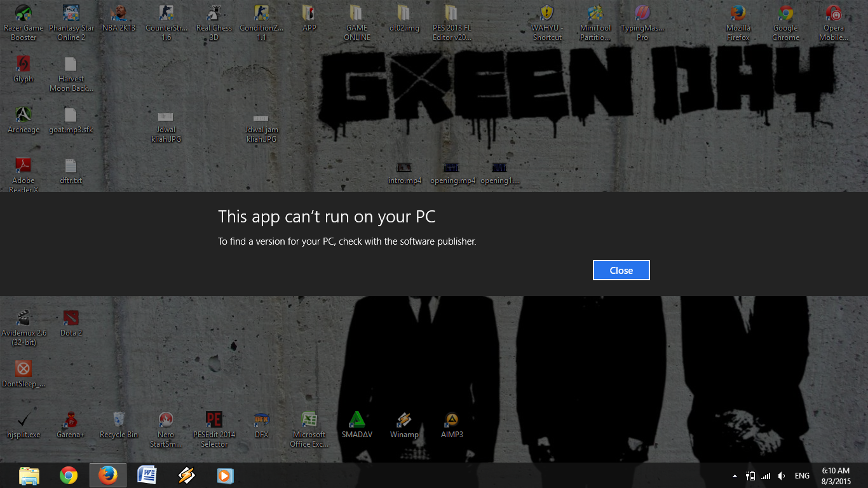
Task: Open File Explorer from the taskbar
Action: pos(29,475)
